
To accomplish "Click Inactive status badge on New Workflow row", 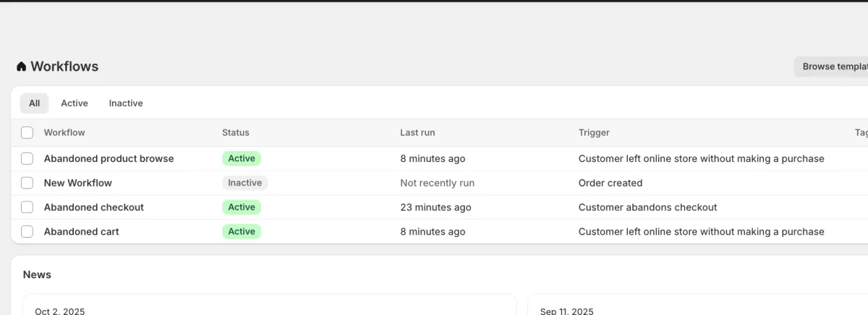I will tap(244, 183).
